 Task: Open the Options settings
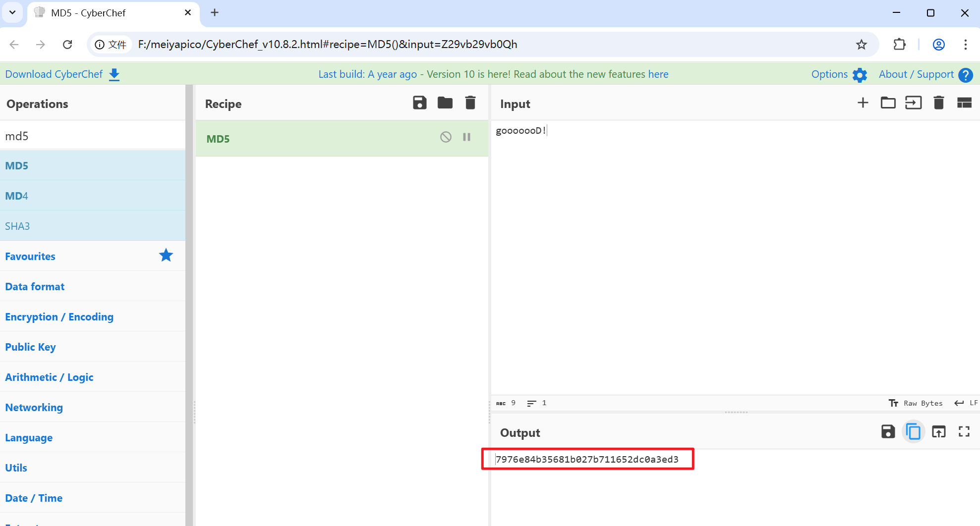(839, 74)
